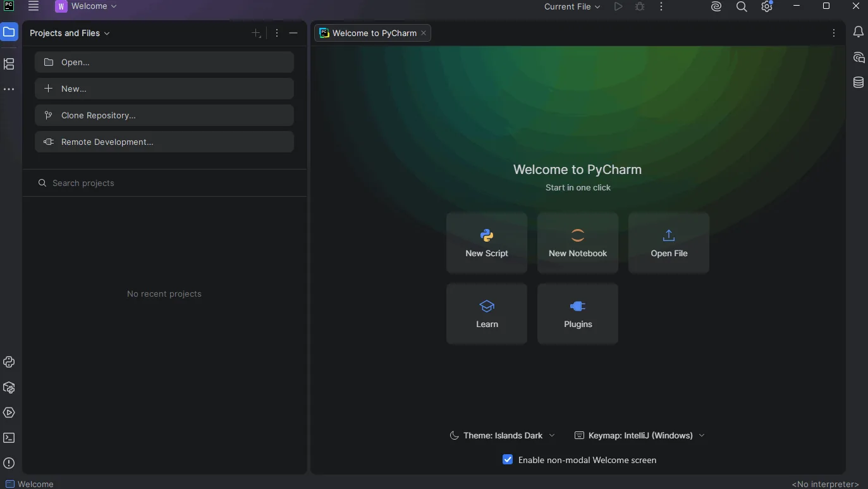Click the Open... button
The image size is (868, 489).
pos(164,62)
